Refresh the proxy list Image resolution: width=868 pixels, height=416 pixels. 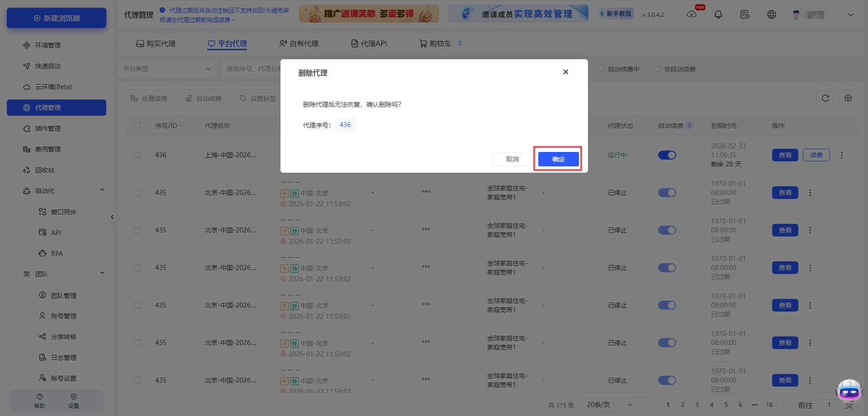pyautogui.click(x=825, y=98)
